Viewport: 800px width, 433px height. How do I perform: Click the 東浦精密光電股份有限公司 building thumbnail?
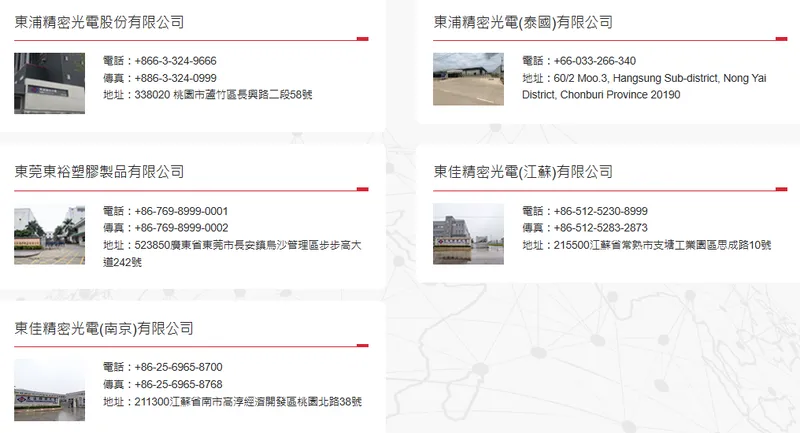(50, 83)
